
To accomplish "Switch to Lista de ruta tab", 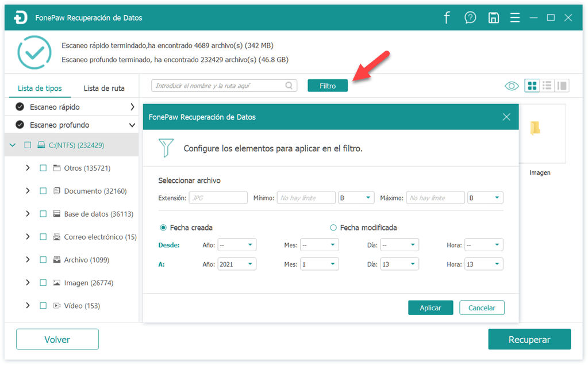I will [x=104, y=89].
